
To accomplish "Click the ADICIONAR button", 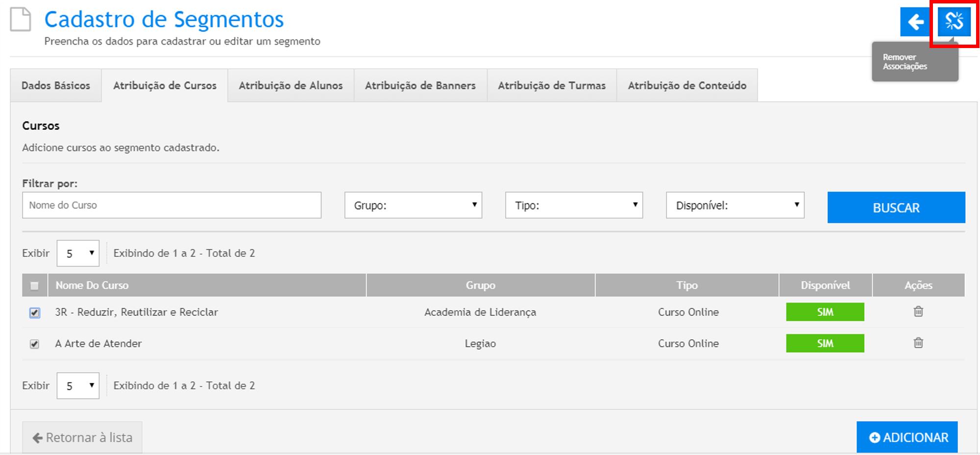I will point(907,437).
